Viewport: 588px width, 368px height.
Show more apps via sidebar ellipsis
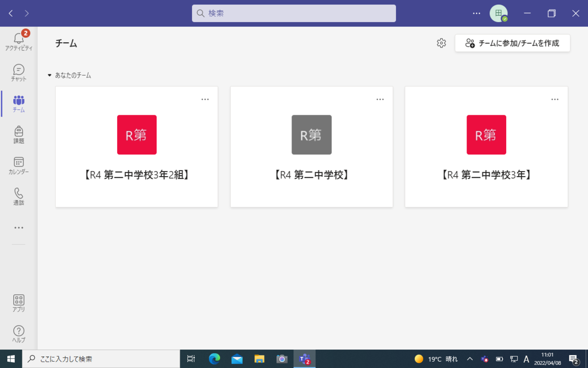point(19,228)
